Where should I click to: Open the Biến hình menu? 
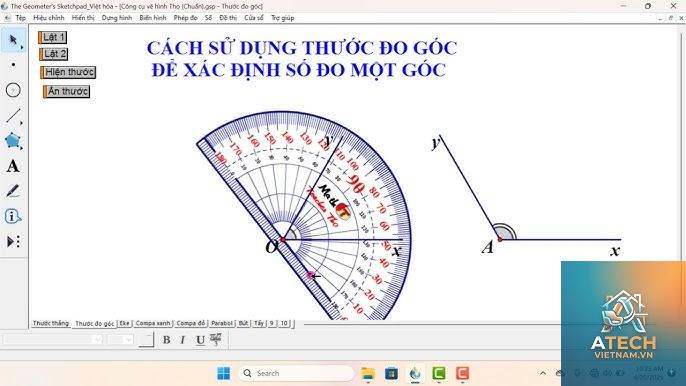[x=153, y=18]
